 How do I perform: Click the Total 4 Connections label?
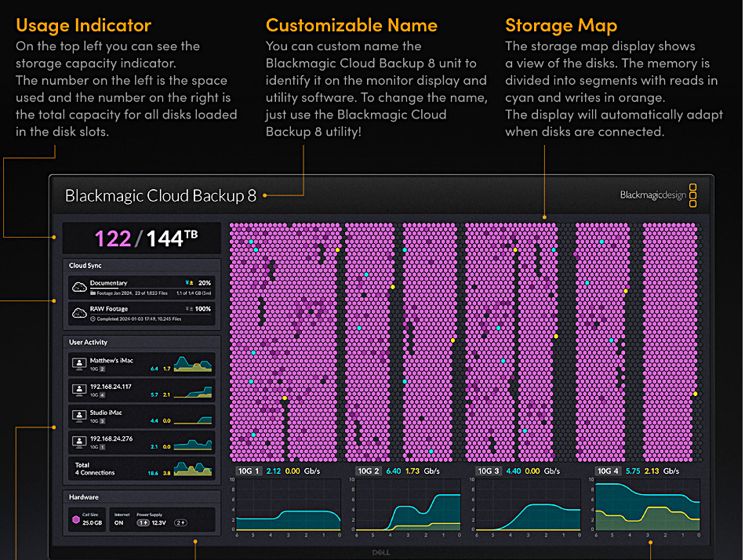tap(95, 469)
